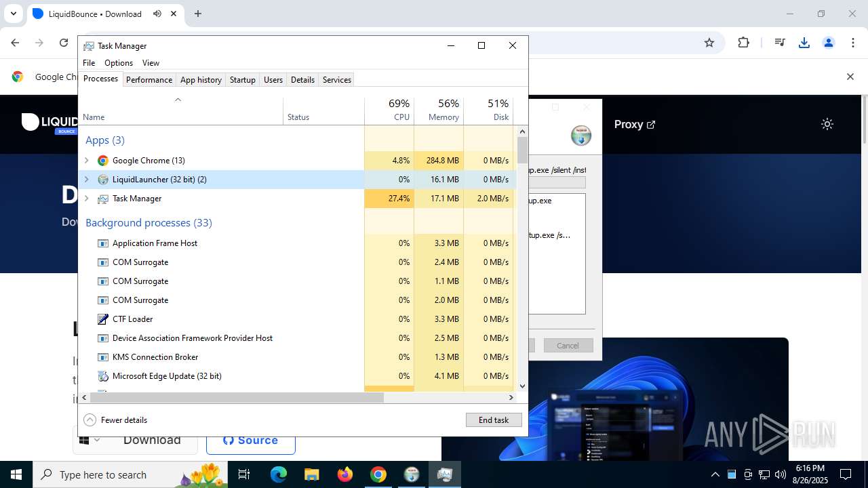This screenshot has width=868, height=488.
Task: Sort processes by Name column
Action: pos(182,110)
